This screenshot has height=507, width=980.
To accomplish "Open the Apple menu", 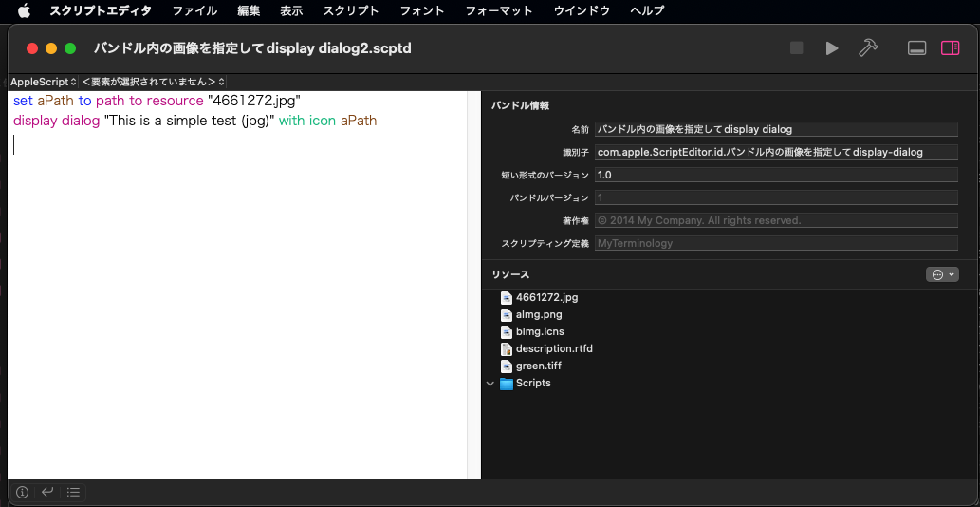I will tap(25, 10).
